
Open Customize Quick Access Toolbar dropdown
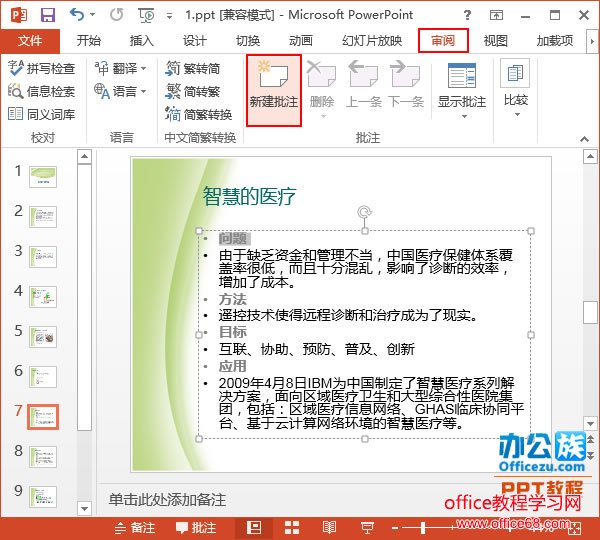point(169,16)
